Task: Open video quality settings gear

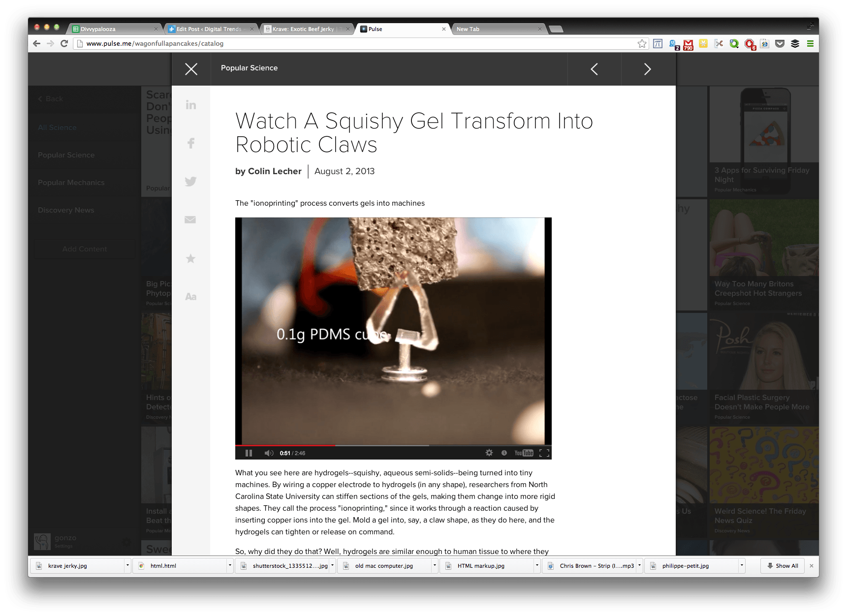Action: 489,453
